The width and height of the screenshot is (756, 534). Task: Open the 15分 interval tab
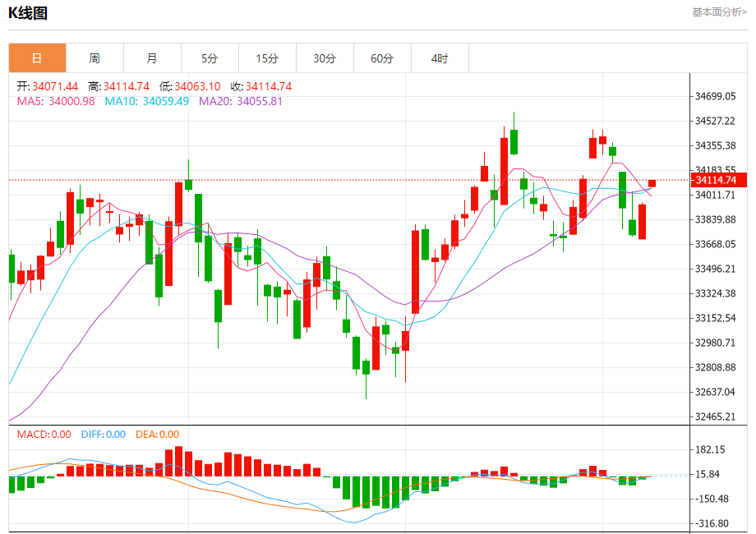click(x=267, y=58)
